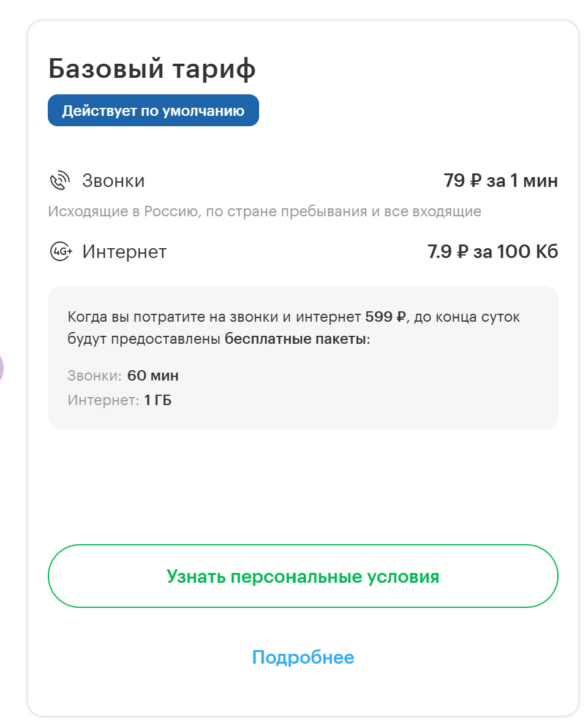Click the phone calls icon
This screenshot has width=588, height=728.
[60, 181]
